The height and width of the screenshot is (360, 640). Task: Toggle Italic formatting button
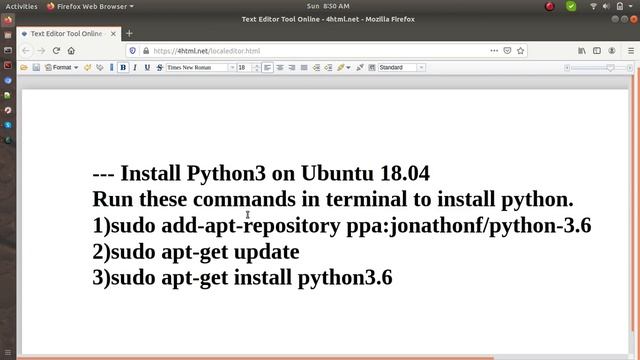pyautogui.click(x=135, y=67)
